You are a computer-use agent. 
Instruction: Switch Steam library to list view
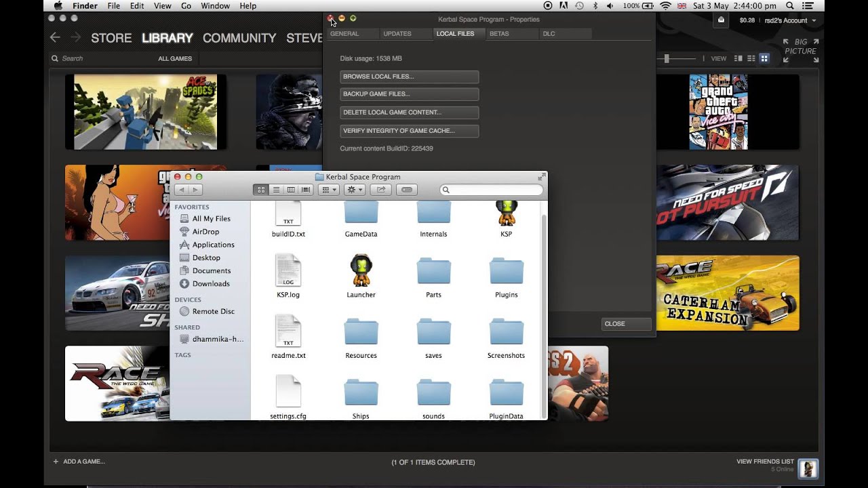[x=751, y=59]
